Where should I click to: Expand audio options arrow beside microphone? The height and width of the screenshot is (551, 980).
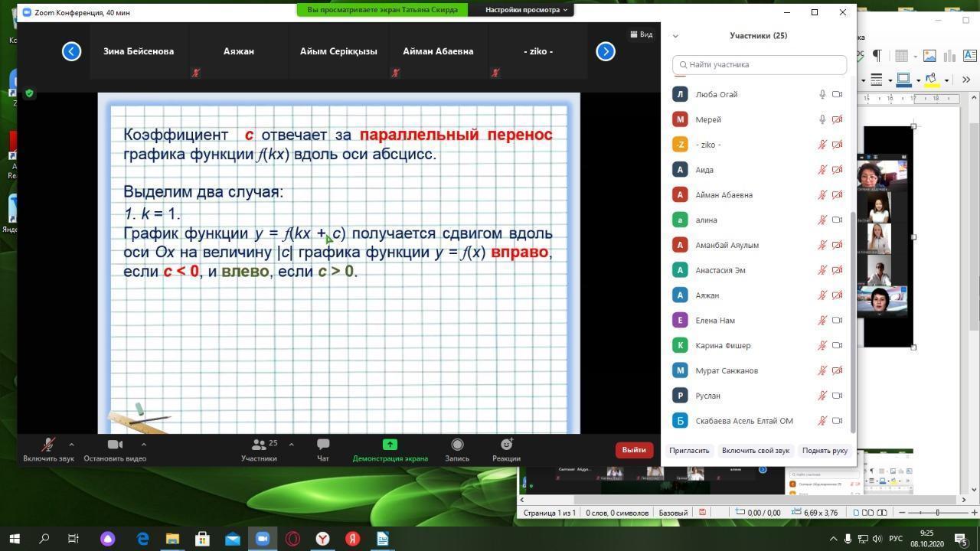tap(71, 444)
